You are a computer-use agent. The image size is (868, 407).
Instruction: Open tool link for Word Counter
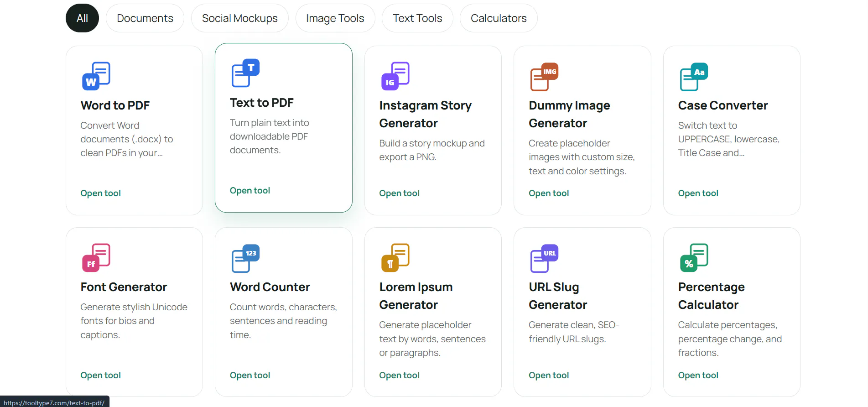tap(250, 375)
